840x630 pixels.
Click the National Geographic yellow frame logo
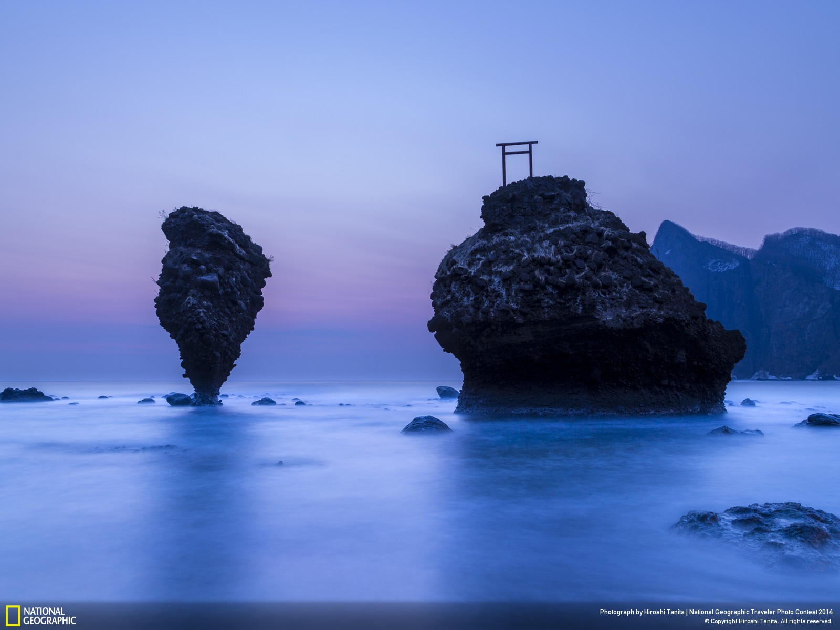coord(13,616)
